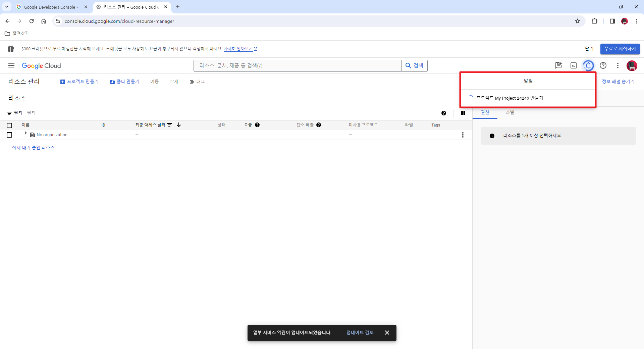Click the resources search input field
Viewport: 644px width, 349px height.
pyautogui.click(x=297, y=65)
